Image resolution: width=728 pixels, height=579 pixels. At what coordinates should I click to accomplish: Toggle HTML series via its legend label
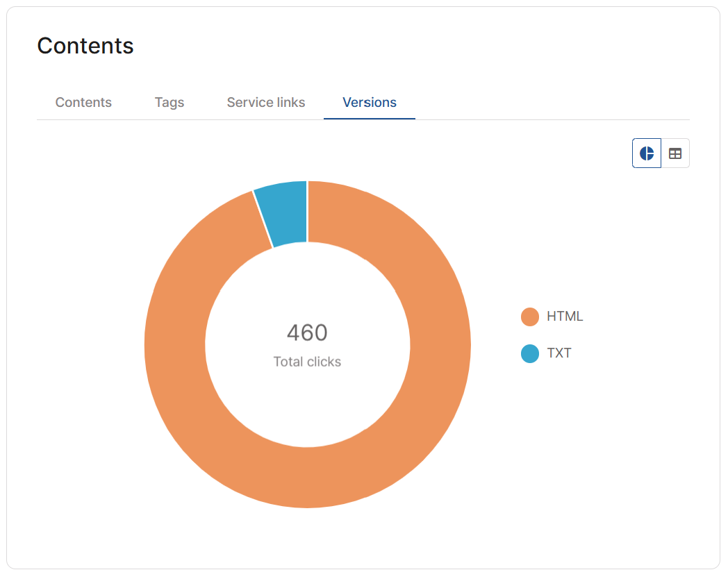tap(565, 317)
